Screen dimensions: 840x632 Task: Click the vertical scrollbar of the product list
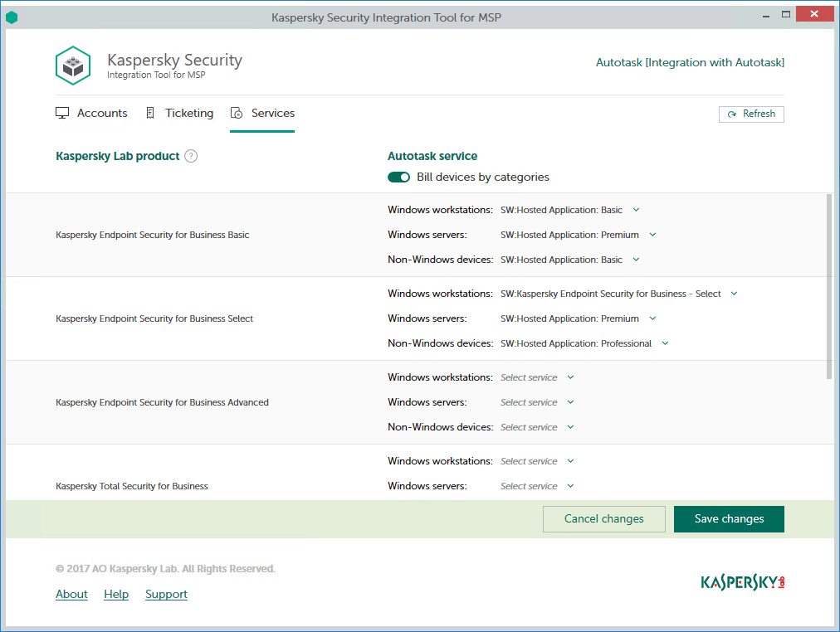(x=828, y=286)
